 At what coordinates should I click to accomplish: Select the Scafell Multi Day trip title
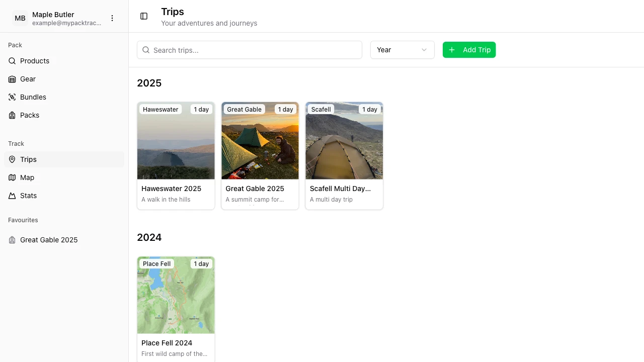coord(340,189)
